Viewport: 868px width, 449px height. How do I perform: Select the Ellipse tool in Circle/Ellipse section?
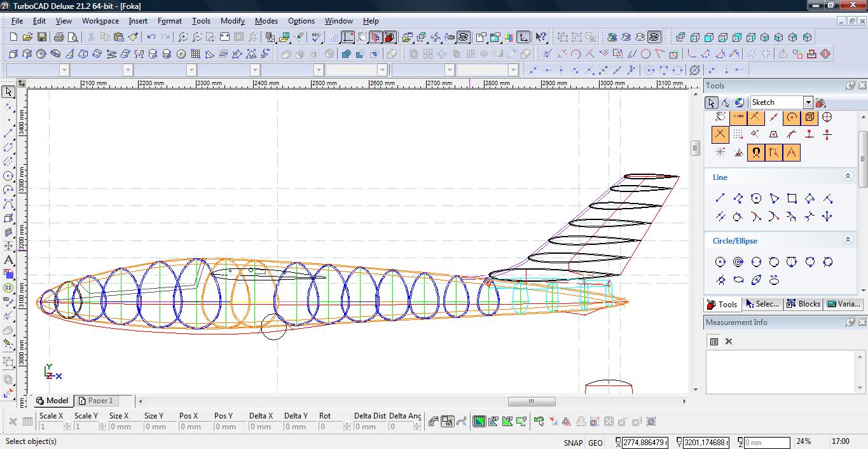pos(738,280)
